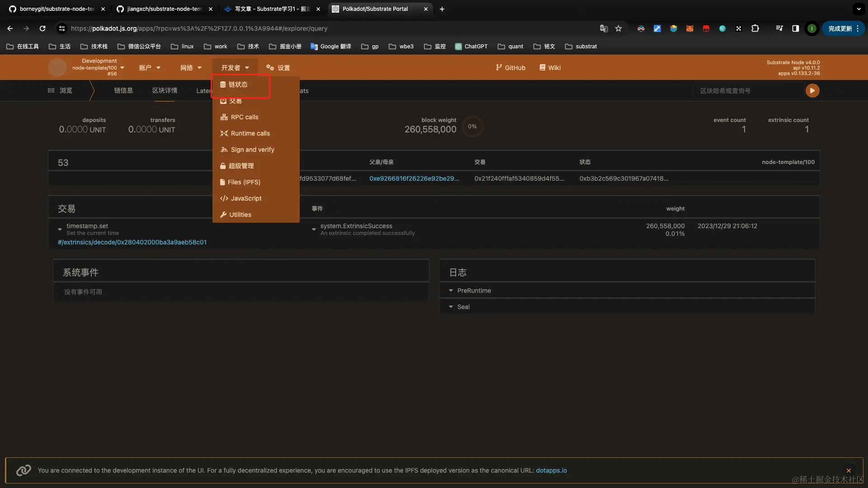868x488 pixels.
Task: Dismiss the development instance notice
Action: (x=849, y=470)
